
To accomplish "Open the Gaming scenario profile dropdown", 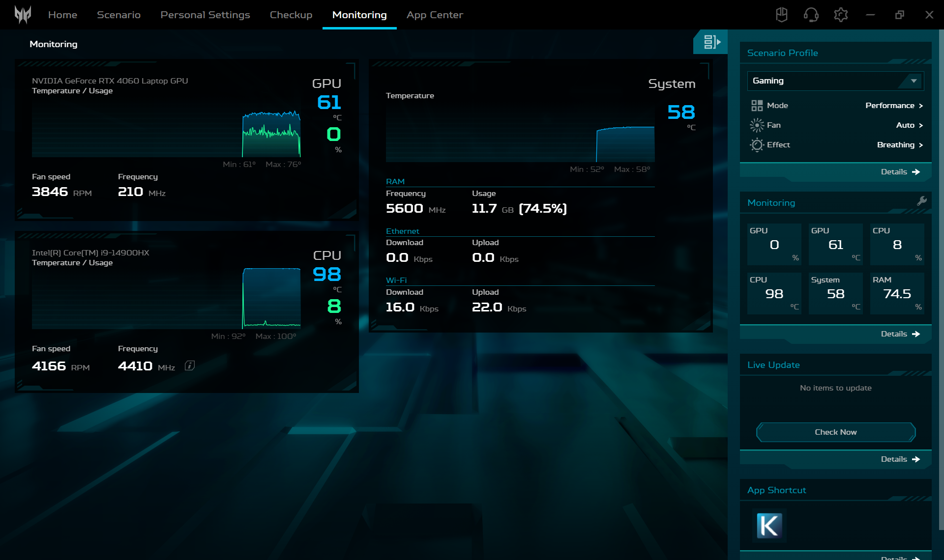I will point(835,81).
